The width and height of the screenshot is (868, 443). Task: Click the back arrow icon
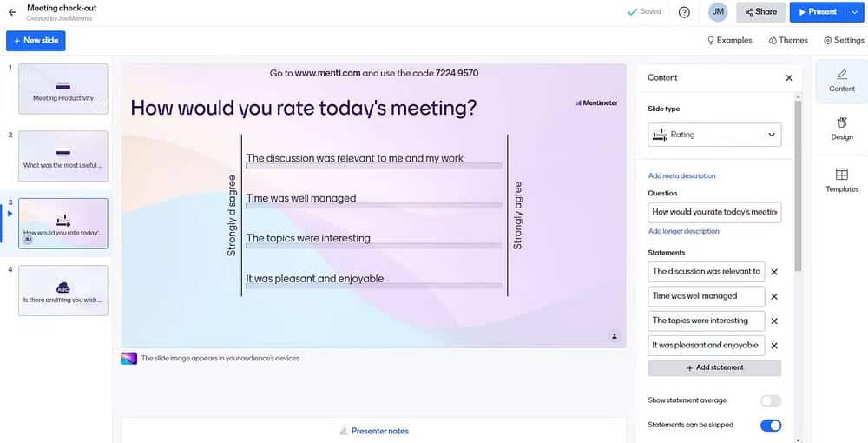pyautogui.click(x=12, y=12)
